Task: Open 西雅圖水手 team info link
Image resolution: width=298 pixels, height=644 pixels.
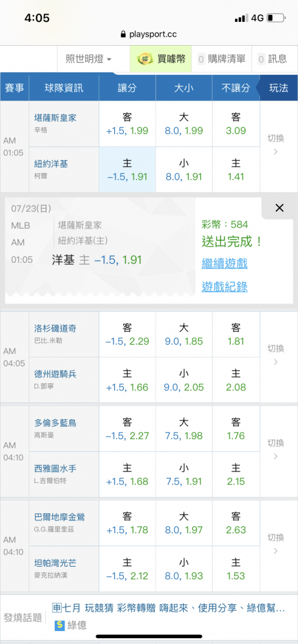Action: click(55, 469)
